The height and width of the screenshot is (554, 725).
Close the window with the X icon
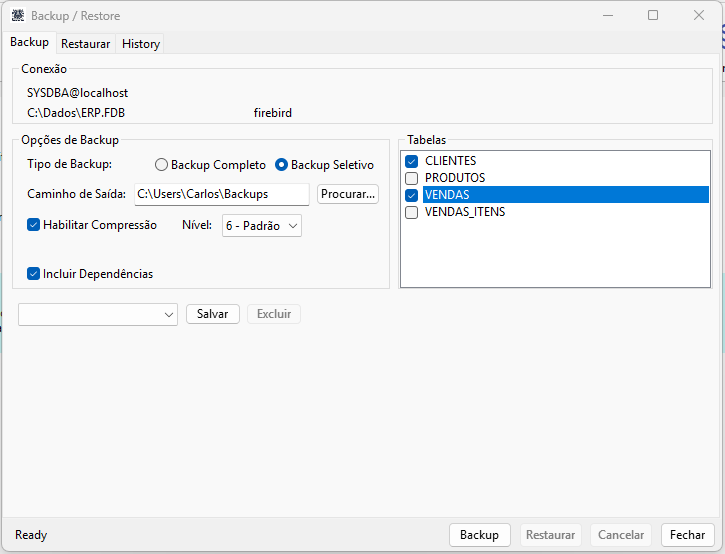click(699, 15)
